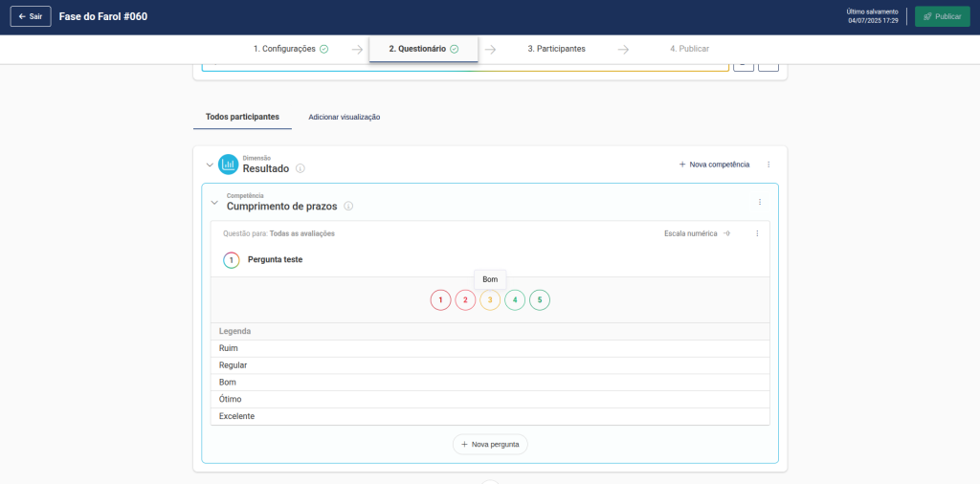Screen dimensions: 980x484
Task: Click Nova competência to add competency
Action: coord(714,165)
